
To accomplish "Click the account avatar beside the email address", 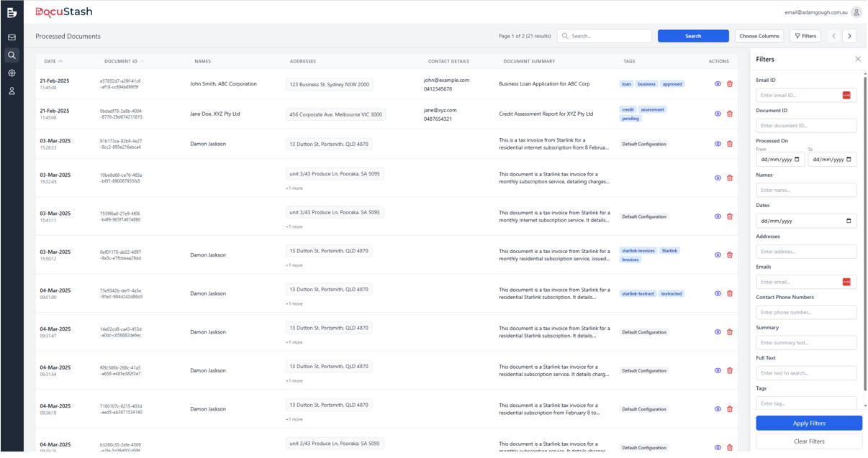I will pyautogui.click(x=856, y=12).
